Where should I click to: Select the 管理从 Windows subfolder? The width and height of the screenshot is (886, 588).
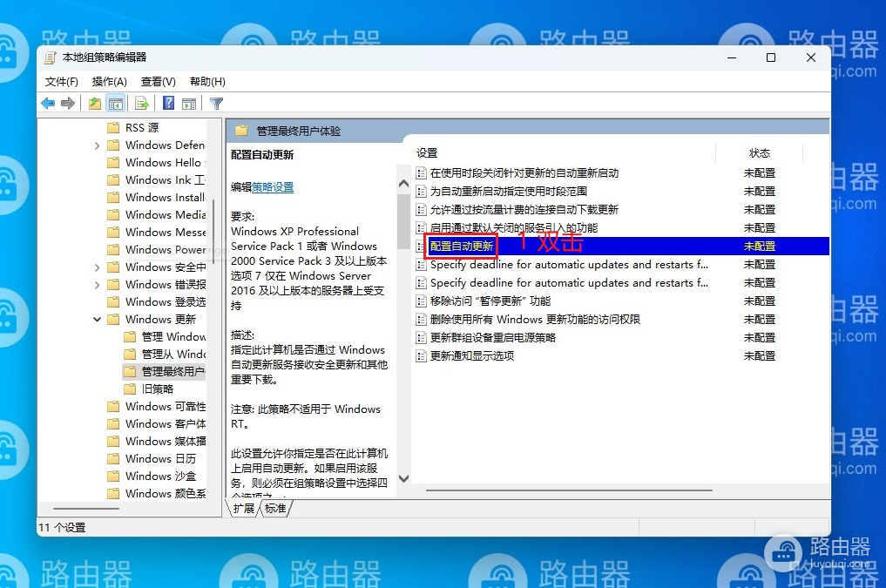coord(165,355)
